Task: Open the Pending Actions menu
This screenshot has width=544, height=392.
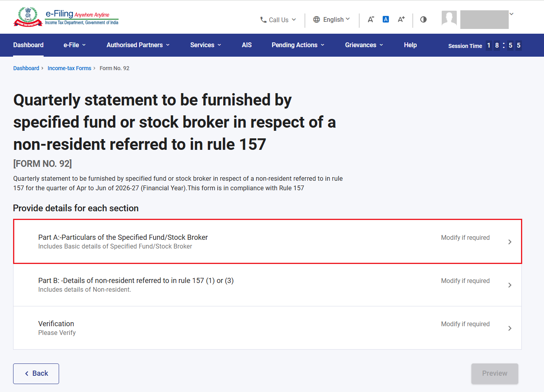Action: pos(298,45)
